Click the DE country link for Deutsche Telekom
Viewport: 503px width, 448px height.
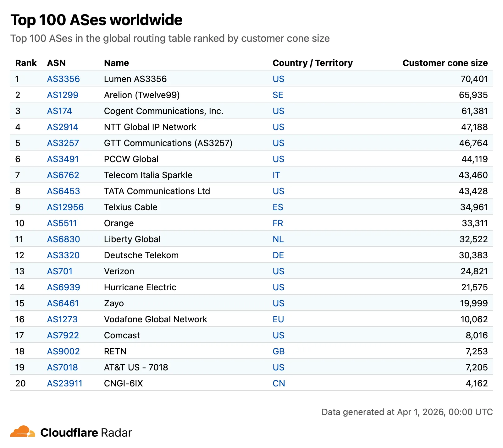point(278,255)
